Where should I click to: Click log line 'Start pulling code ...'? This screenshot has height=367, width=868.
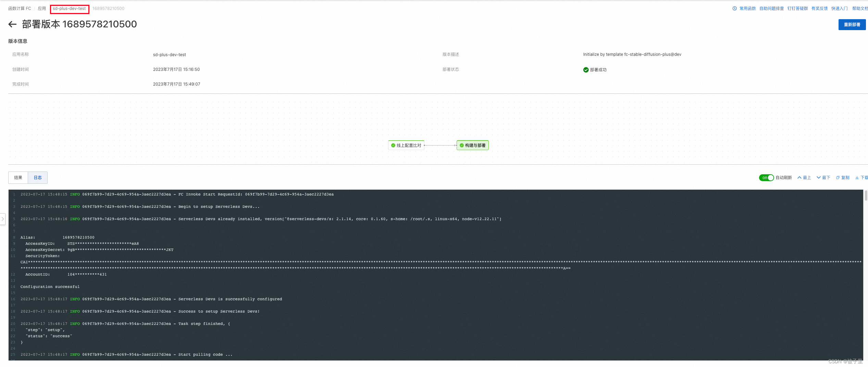click(x=126, y=355)
